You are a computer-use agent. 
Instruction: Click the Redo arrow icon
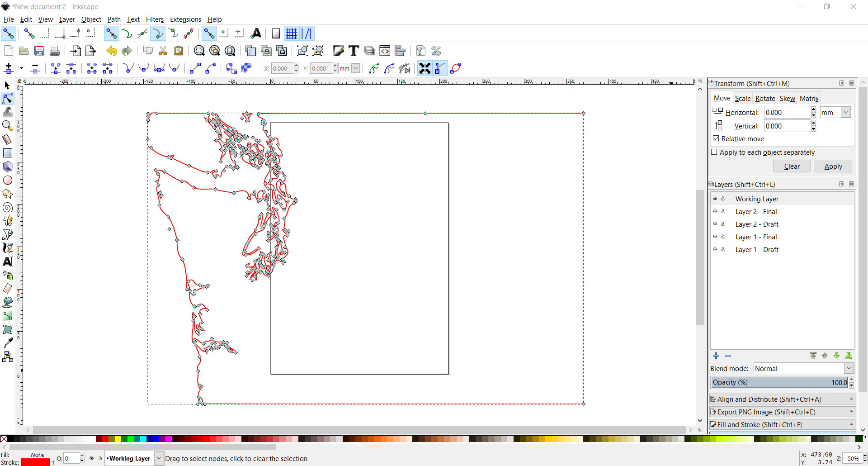[x=127, y=51]
